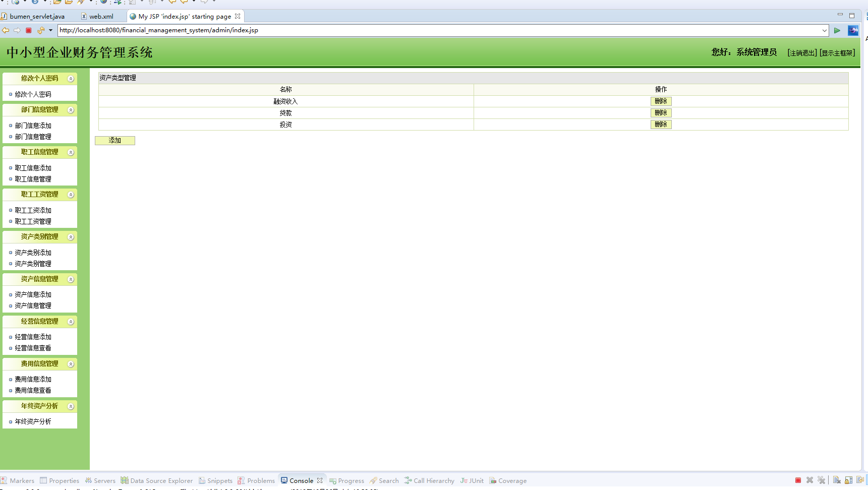Open 经营信息添加 sidebar link
The width and height of the screenshot is (868, 490).
pyautogui.click(x=33, y=337)
